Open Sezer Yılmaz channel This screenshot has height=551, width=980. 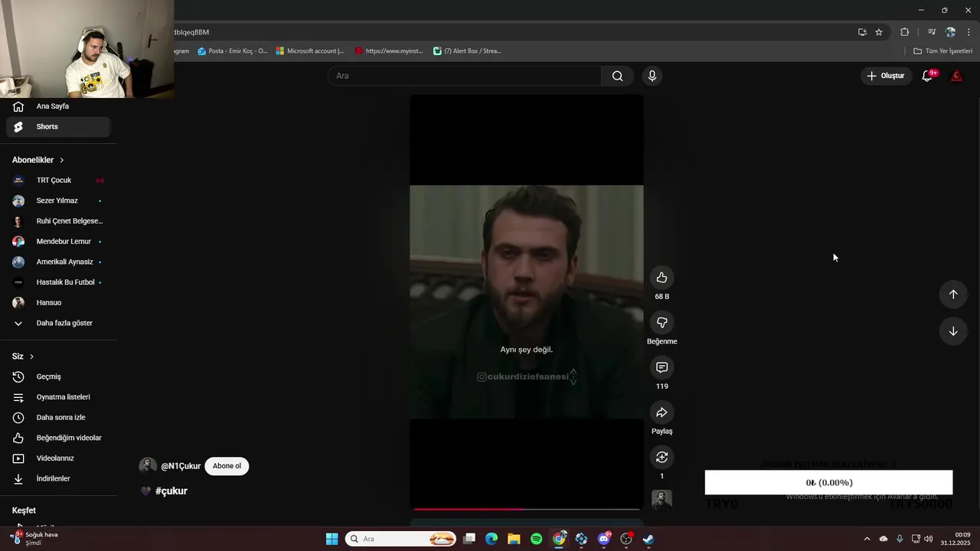pos(58,201)
